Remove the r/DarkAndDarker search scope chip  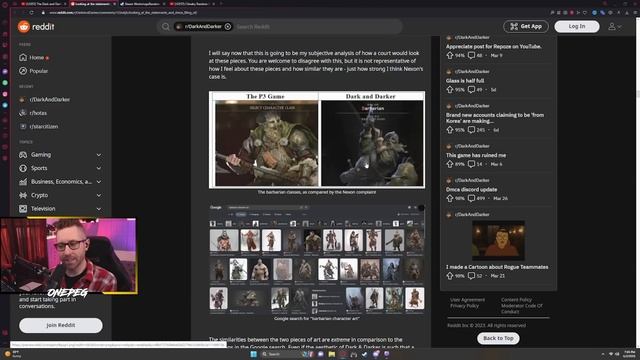click(x=228, y=27)
